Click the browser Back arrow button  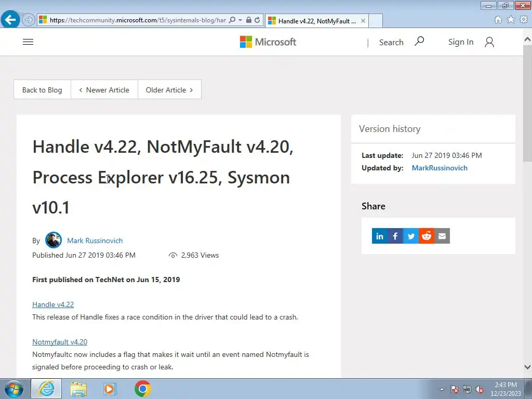coord(10,19)
